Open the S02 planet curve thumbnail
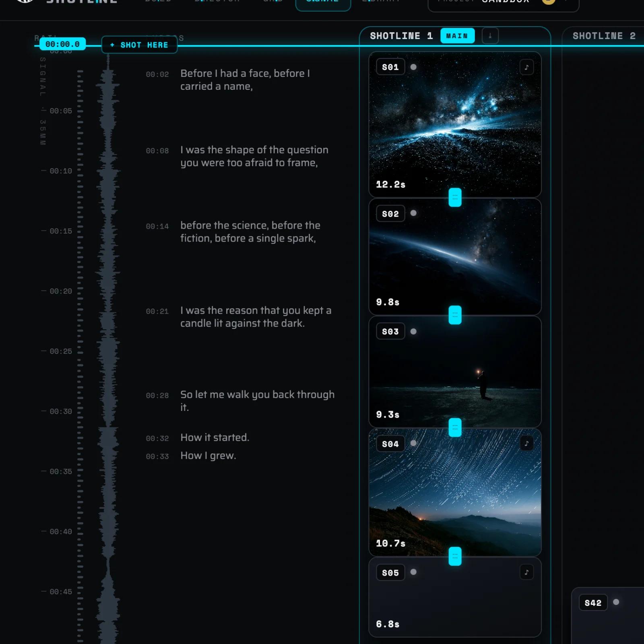 point(455,257)
